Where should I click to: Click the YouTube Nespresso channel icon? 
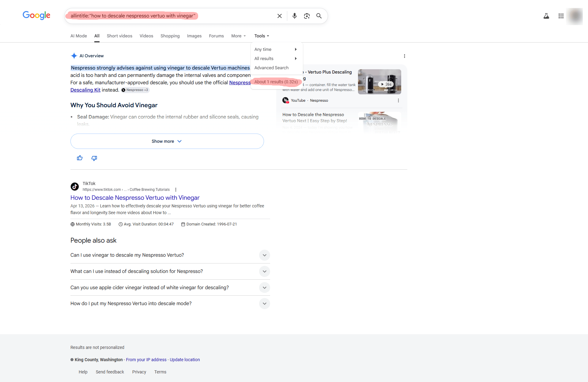pyautogui.click(x=285, y=100)
